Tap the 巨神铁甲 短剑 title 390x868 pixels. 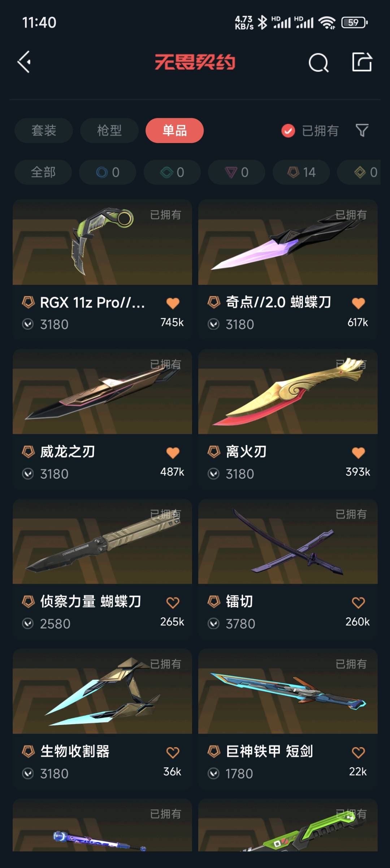pyautogui.click(x=269, y=751)
